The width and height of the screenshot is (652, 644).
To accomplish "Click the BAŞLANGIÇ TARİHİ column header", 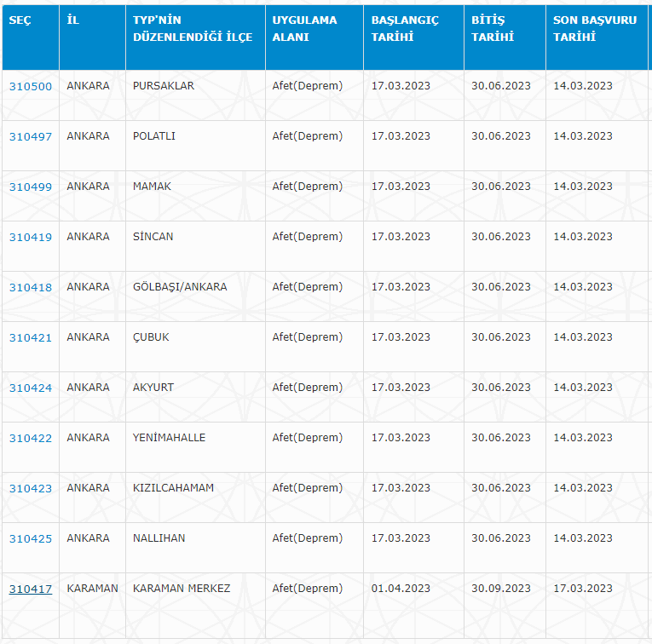I will point(405,29).
